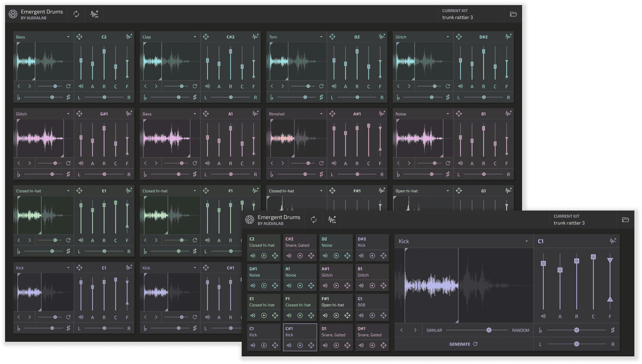Click the GENERATE button
The height and width of the screenshot is (364, 642).
459,344
